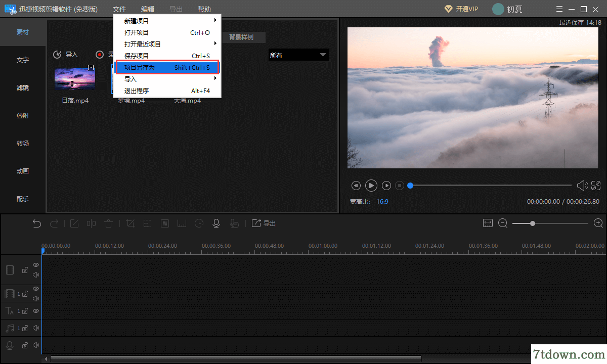Step to the next frame
607x364 pixels.
(386, 186)
